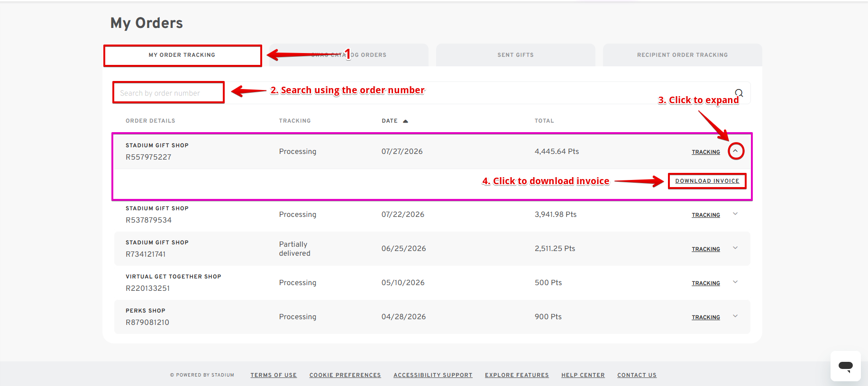The height and width of the screenshot is (386, 868).
Task: Open Tracking for order R220133251
Action: coord(706,283)
